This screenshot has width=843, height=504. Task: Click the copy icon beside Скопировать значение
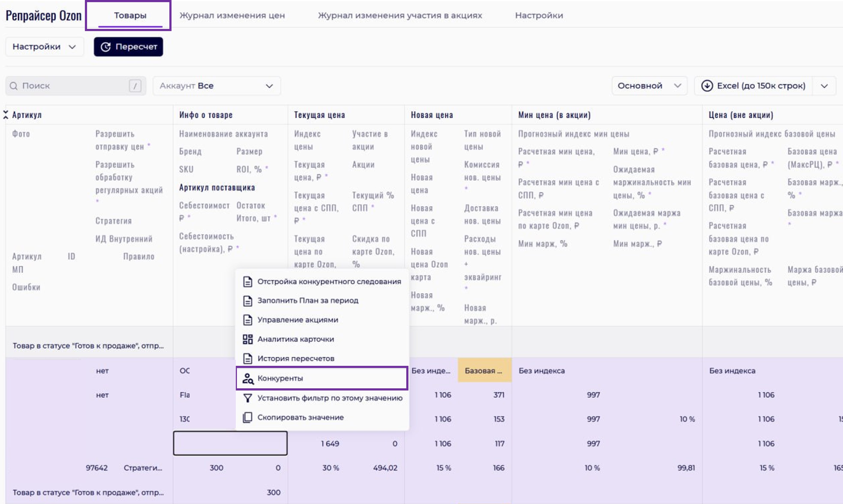tap(247, 417)
